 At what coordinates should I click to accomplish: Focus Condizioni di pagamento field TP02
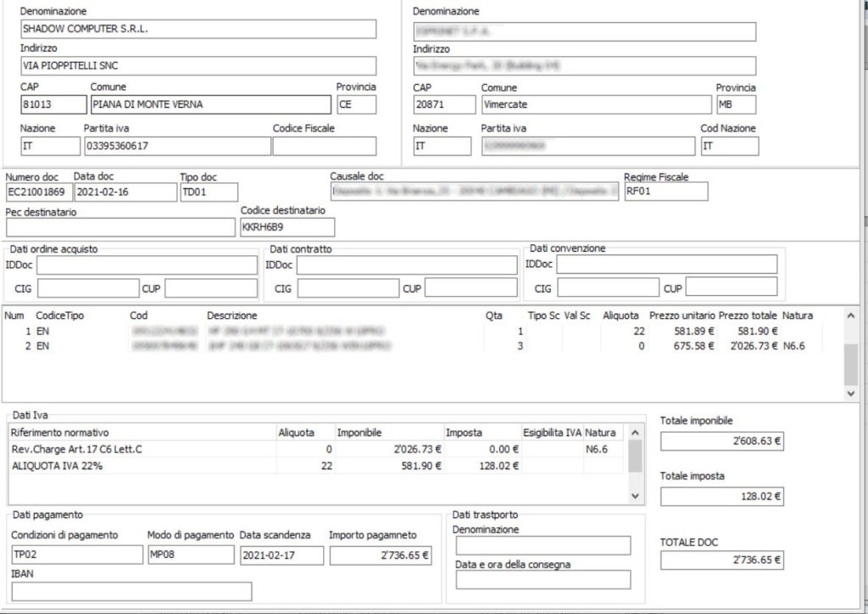coord(77,555)
